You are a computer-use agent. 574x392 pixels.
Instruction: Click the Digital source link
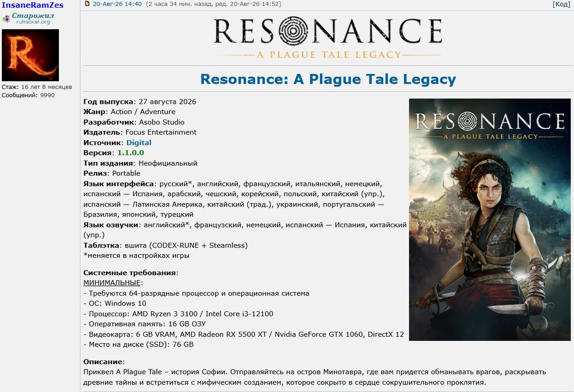point(139,142)
